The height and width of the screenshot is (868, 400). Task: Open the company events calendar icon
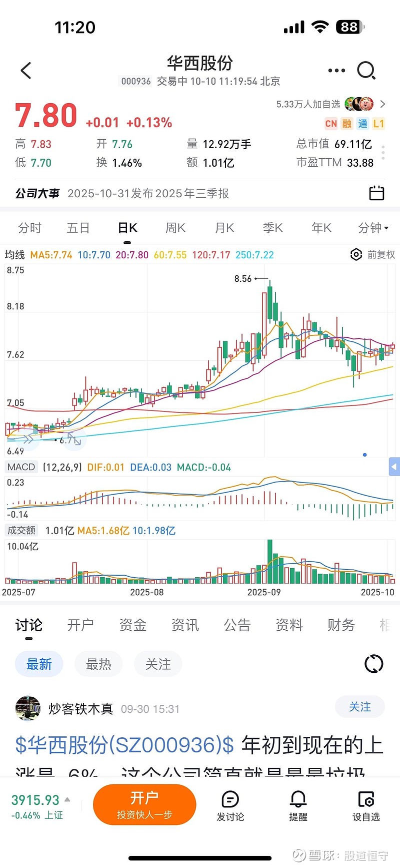[x=376, y=193]
